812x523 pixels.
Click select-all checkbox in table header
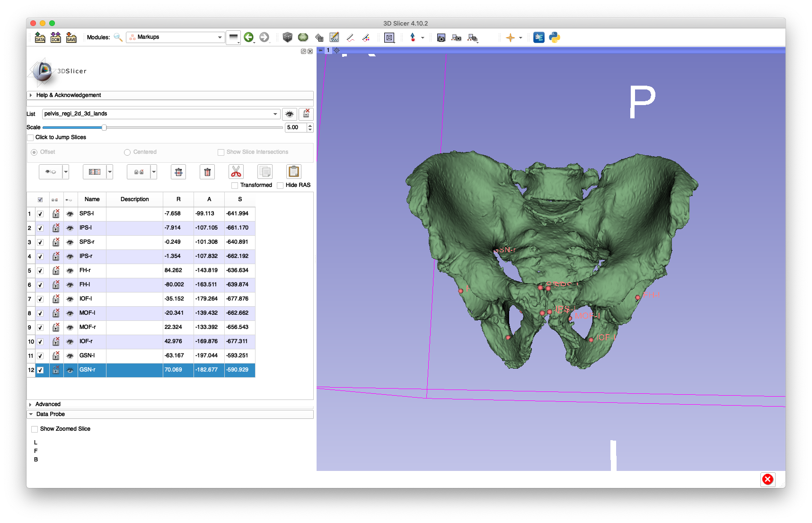pos(40,200)
